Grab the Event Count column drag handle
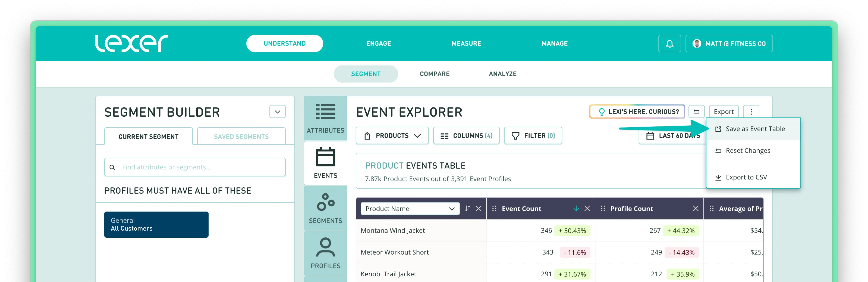 [494, 209]
